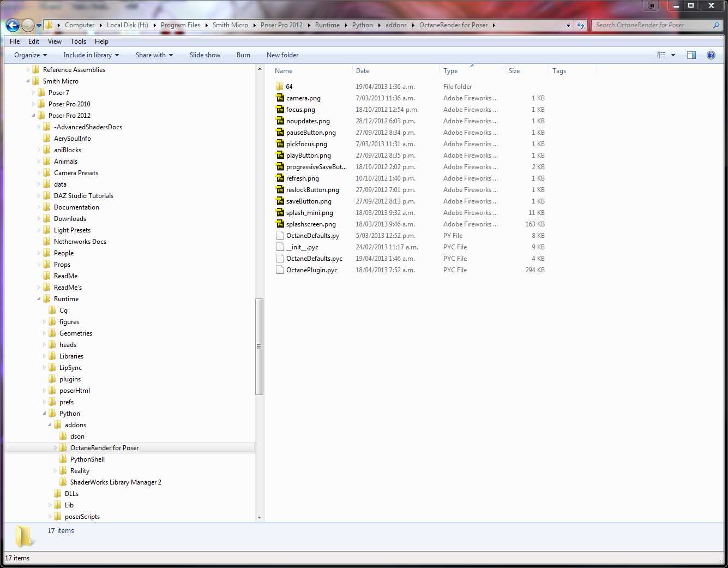Image resolution: width=728 pixels, height=568 pixels.
Task: Click the Local Disk (H:) breadcrumb
Action: (127, 25)
